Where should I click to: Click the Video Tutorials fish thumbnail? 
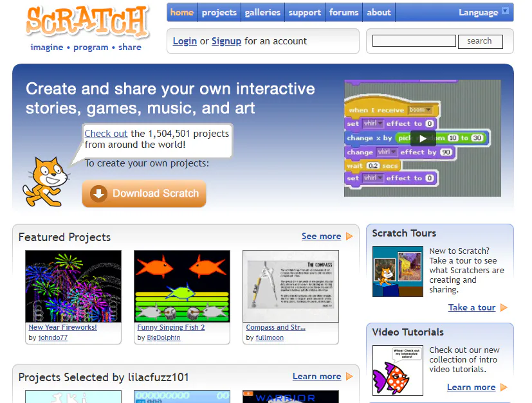coord(398,370)
